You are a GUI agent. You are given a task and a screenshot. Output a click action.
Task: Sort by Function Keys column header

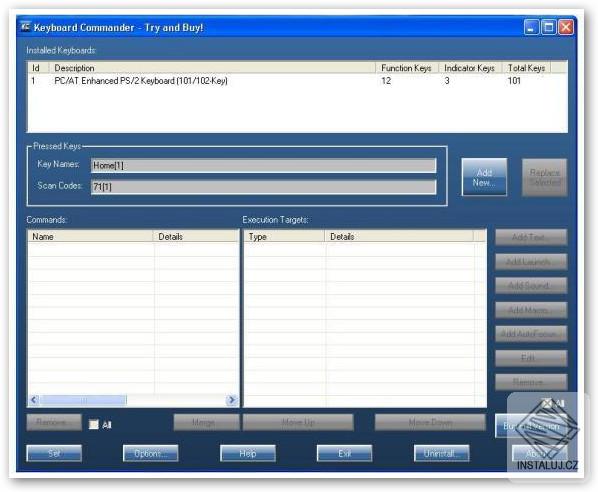tap(407, 68)
